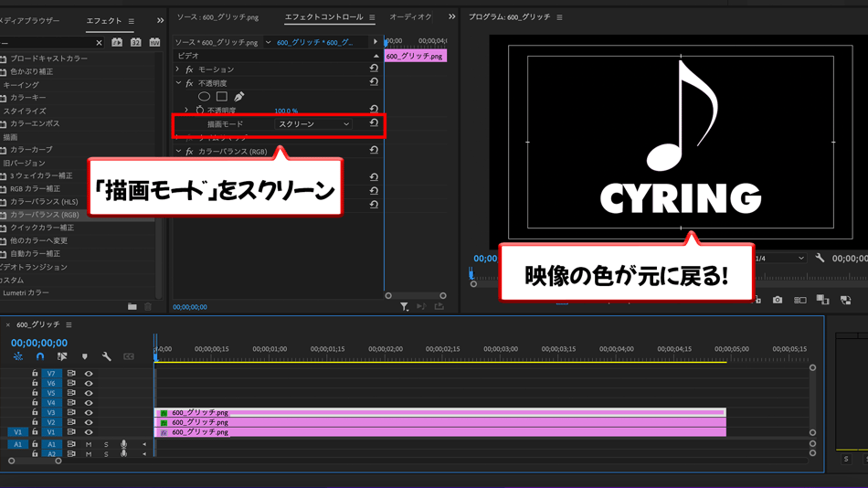Open timeline display settings wrench icon

(x=107, y=356)
